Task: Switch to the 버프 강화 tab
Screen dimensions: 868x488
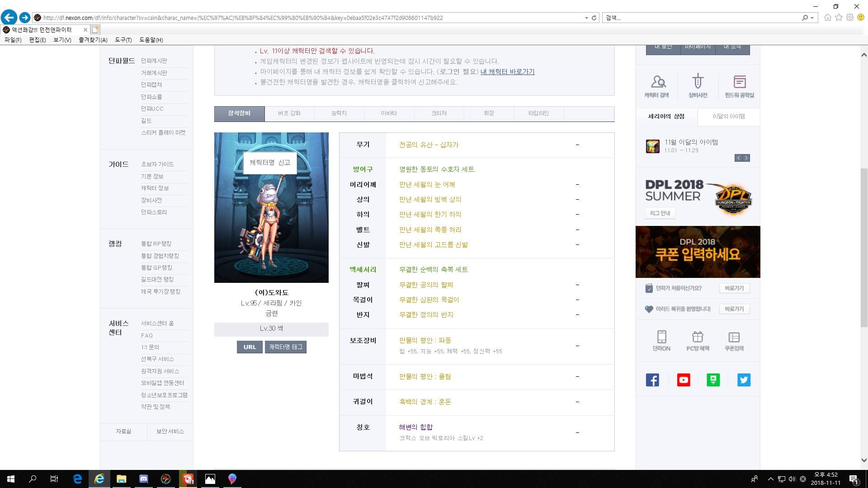Action: pos(289,113)
